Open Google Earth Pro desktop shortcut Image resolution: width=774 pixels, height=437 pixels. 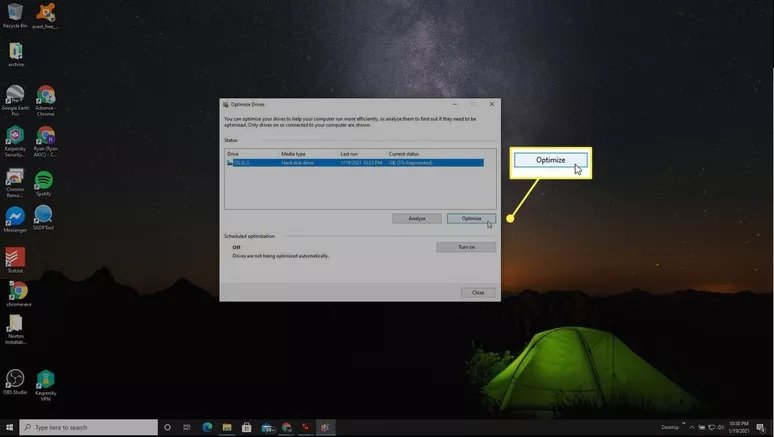(15, 100)
